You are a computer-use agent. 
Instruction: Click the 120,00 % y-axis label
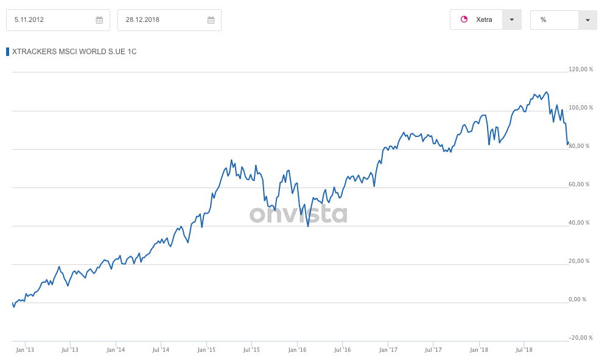click(580, 69)
